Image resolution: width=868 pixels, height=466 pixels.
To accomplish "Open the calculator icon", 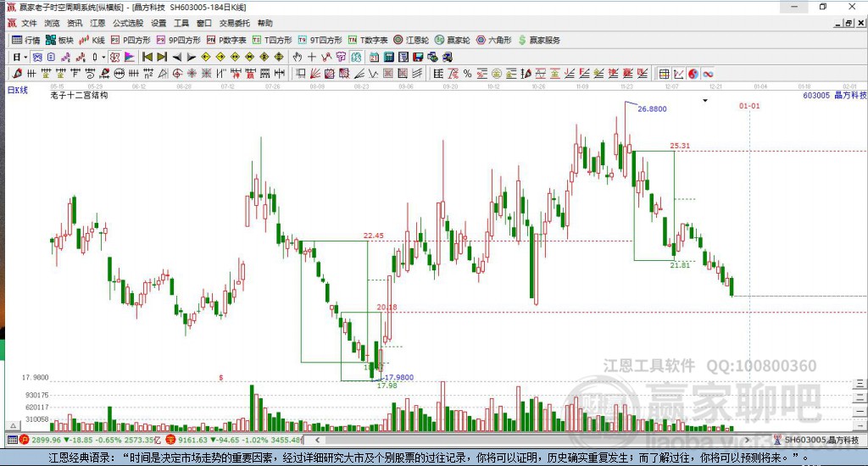I will tap(388, 57).
